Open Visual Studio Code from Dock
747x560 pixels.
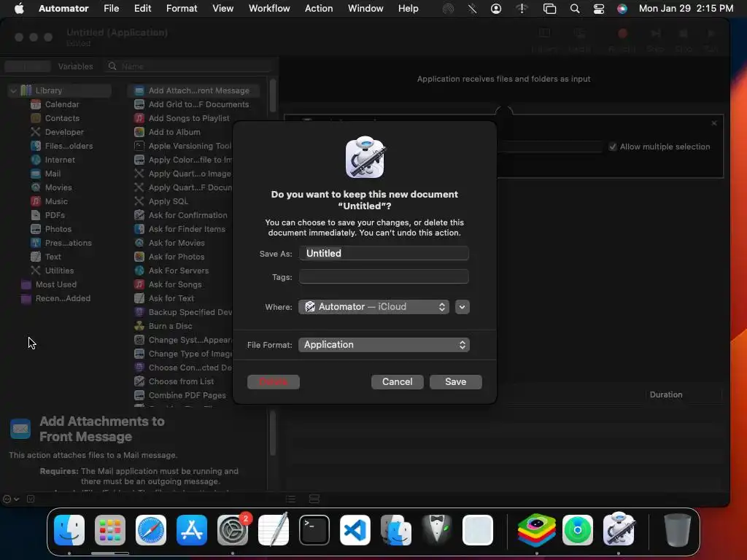click(x=355, y=530)
